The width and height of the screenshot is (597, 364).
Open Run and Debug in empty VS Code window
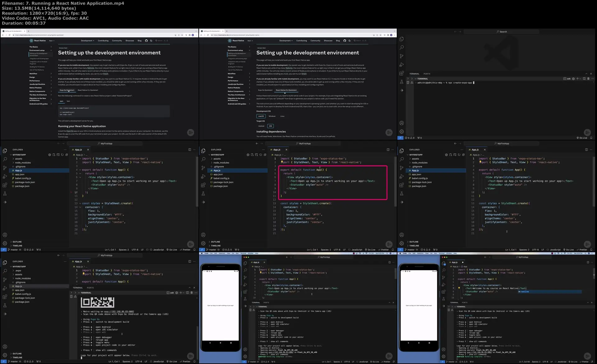tap(401, 65)
